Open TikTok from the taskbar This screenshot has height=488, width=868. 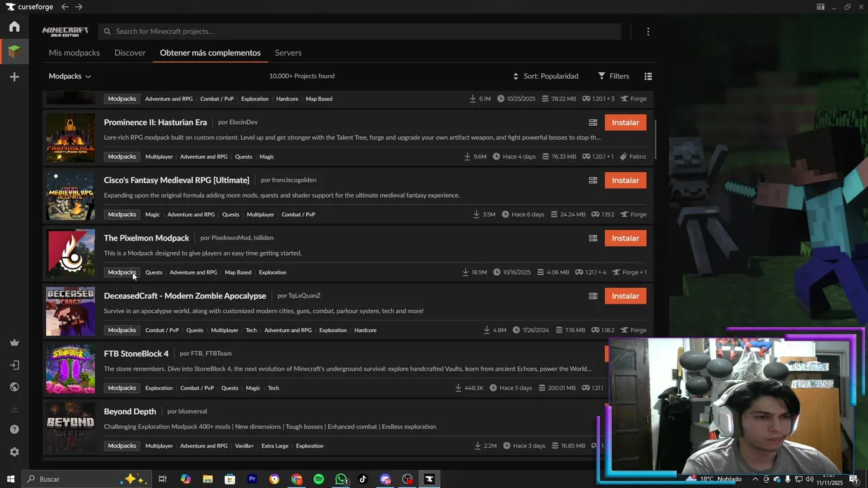click(x=363, y=479)
